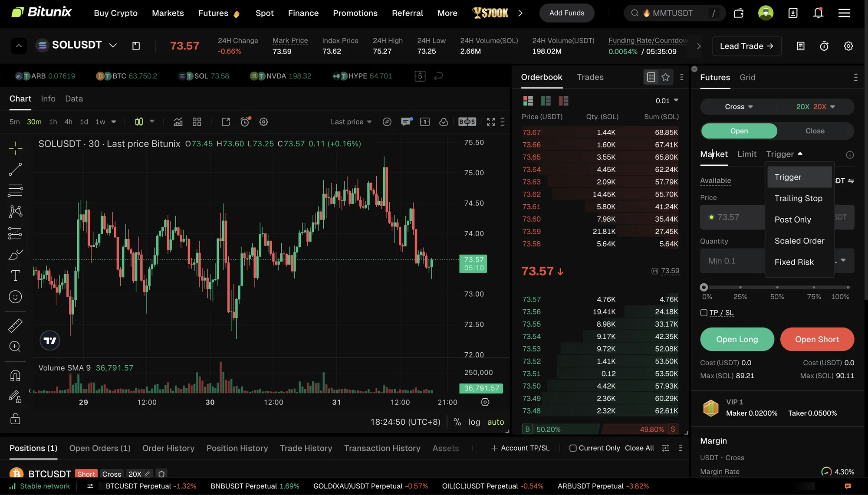This screenshot has height=495, width=868.
Task: Open the 20X leverage dropdown
Action: pyautogui.click(x=815, y=107)
